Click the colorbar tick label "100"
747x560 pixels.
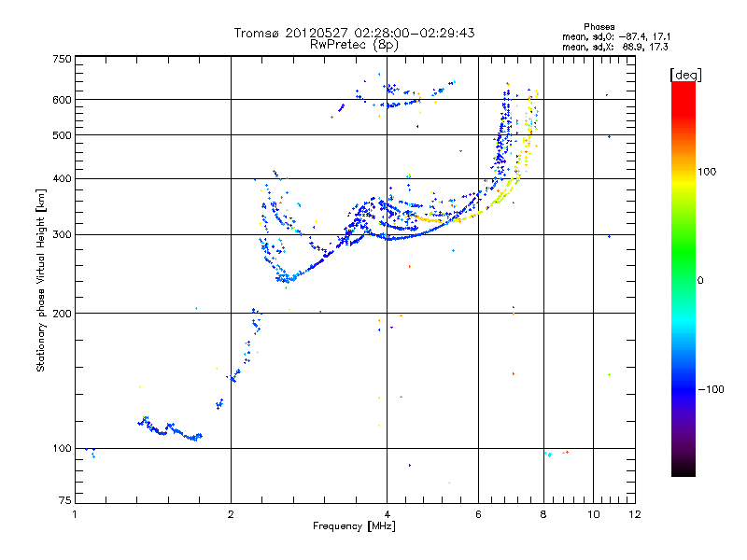pyautogui.click(x=707, y=172)
